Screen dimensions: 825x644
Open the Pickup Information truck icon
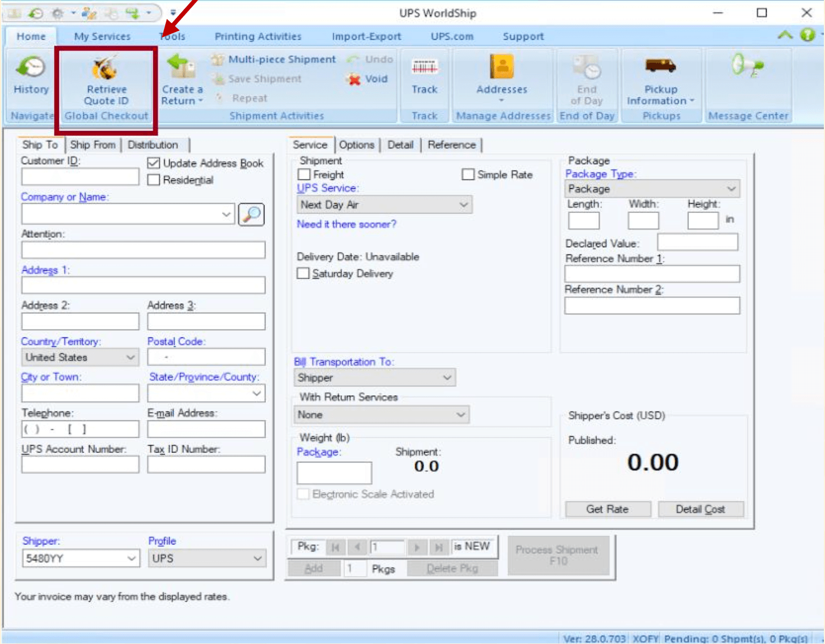[x=660, y=66]
